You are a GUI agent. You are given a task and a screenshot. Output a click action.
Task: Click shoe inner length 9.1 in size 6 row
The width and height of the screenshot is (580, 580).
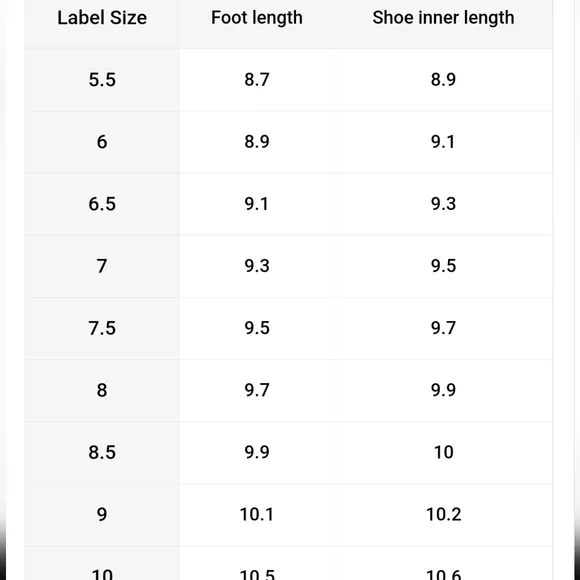[443, 142]
